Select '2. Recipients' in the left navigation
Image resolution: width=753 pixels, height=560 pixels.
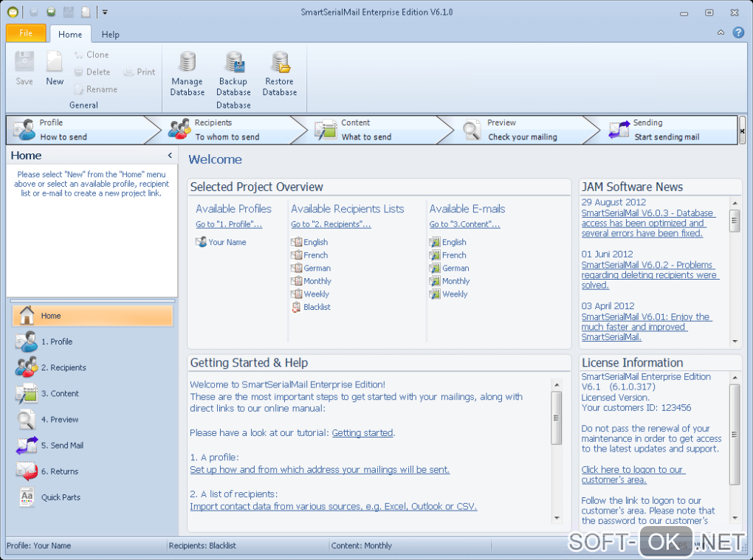pyautogui.click(x=92, y=367)
